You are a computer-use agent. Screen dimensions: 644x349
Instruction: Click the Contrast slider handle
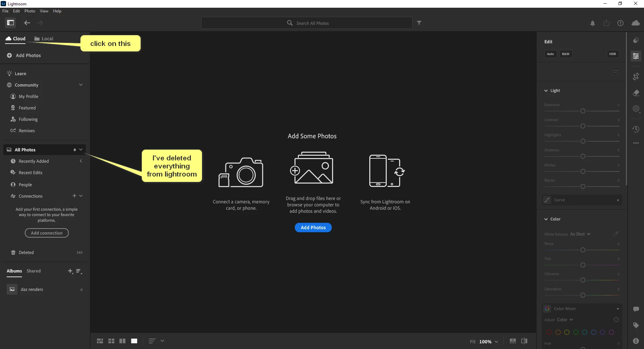pyautogui.click(x=583, y=126)
